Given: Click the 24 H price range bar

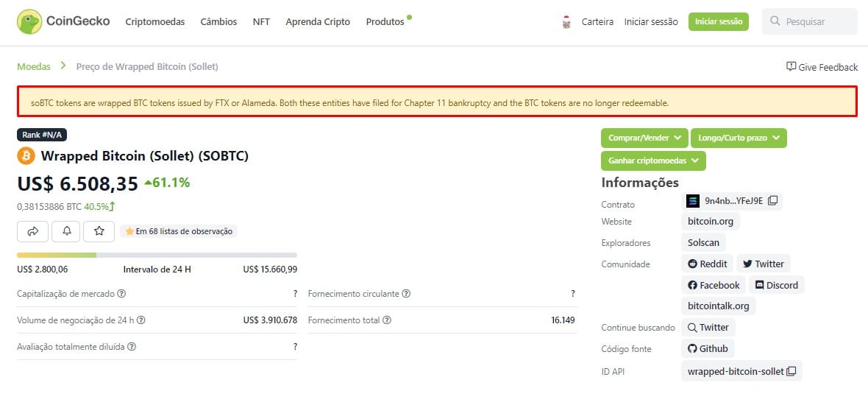Looking at the screenshot, I should tap(157, 255).
